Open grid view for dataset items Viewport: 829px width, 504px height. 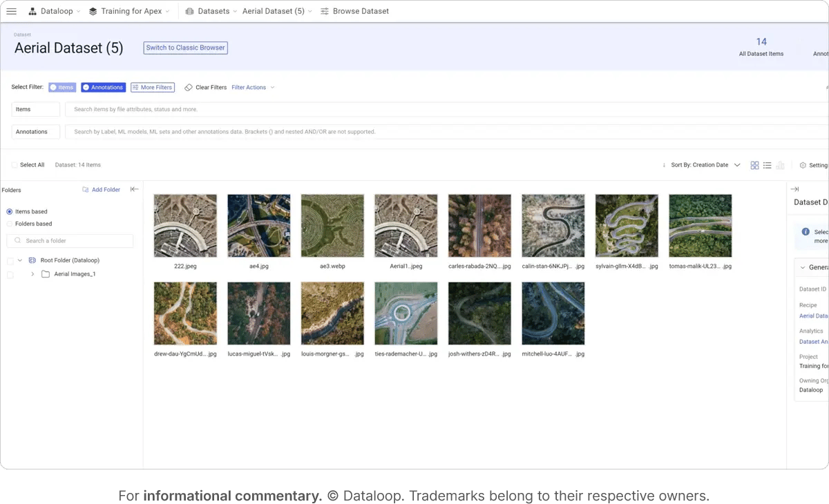click(754, 165)
